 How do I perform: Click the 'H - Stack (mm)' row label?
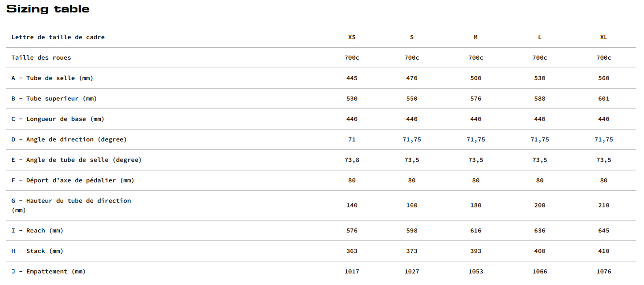pyautogui.click(x=37, y=251)
